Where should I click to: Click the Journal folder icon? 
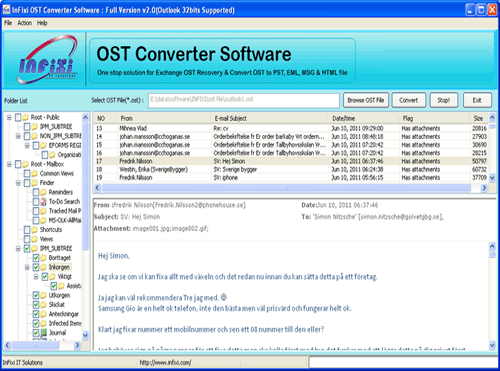(x=43, y=333)
